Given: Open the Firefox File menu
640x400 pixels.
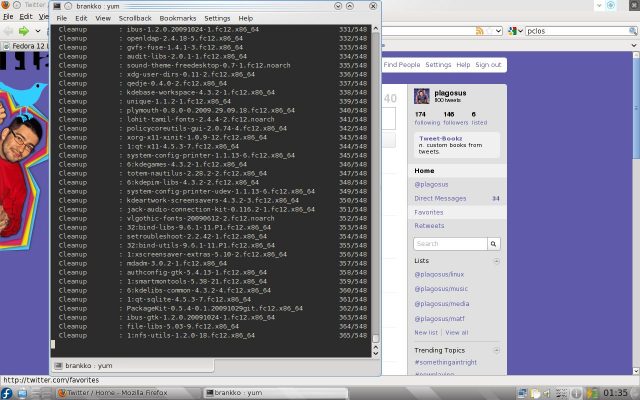Looking at the screenshot, I should tap(8, 17).
